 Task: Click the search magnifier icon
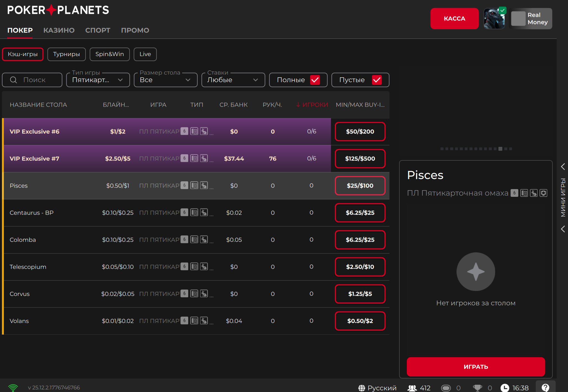tap(14, 80)
